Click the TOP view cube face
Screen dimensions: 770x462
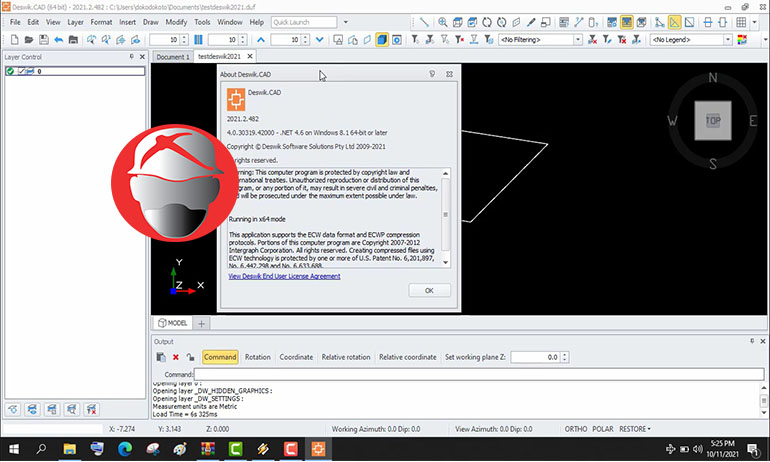click(713, 121)
